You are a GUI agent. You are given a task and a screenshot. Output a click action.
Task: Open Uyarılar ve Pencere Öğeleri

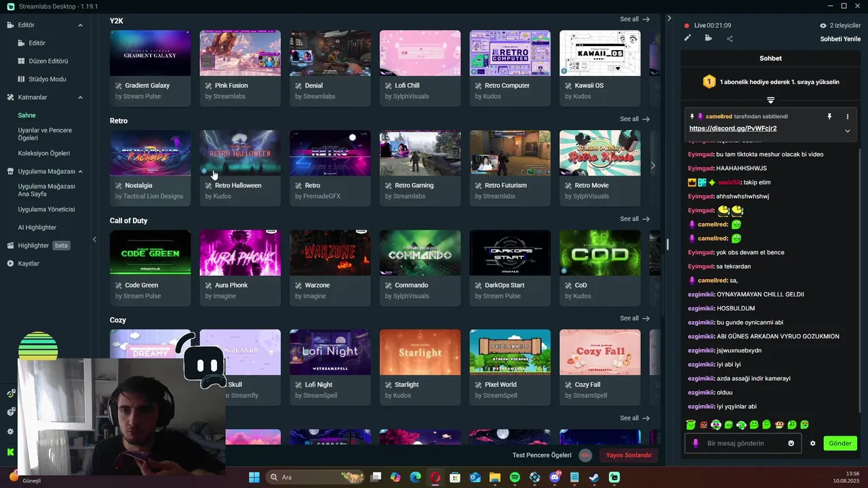[45, 134]
